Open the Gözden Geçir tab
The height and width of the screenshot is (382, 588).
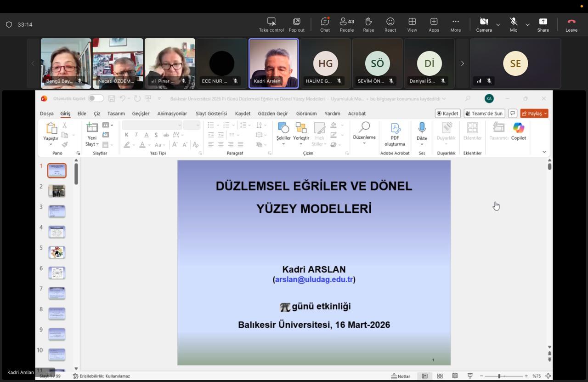pyautogui.click(x=273, y=114)
